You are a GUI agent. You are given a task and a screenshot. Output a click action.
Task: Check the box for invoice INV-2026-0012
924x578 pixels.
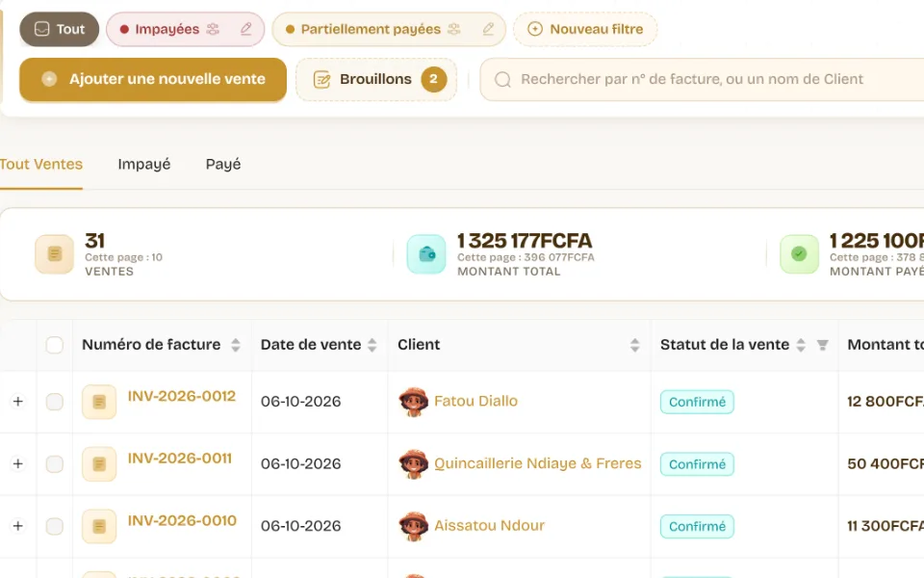tap(54, 402)
